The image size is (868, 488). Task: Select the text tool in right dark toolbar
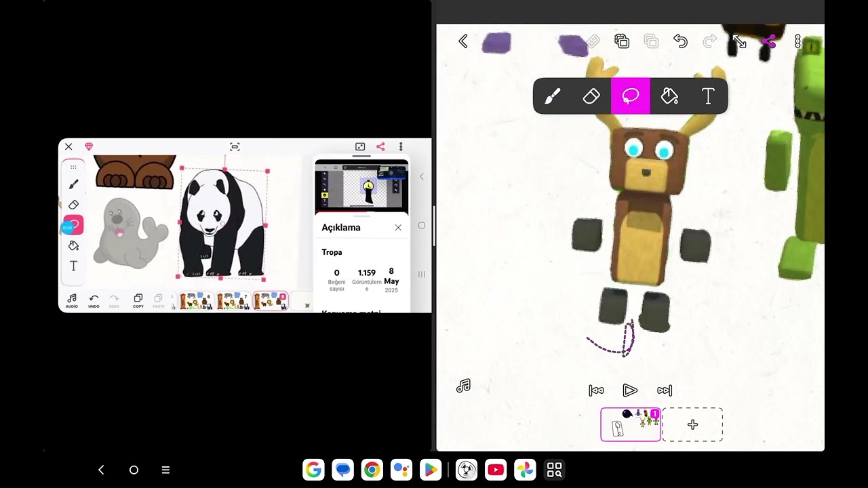tap(708, 96)
